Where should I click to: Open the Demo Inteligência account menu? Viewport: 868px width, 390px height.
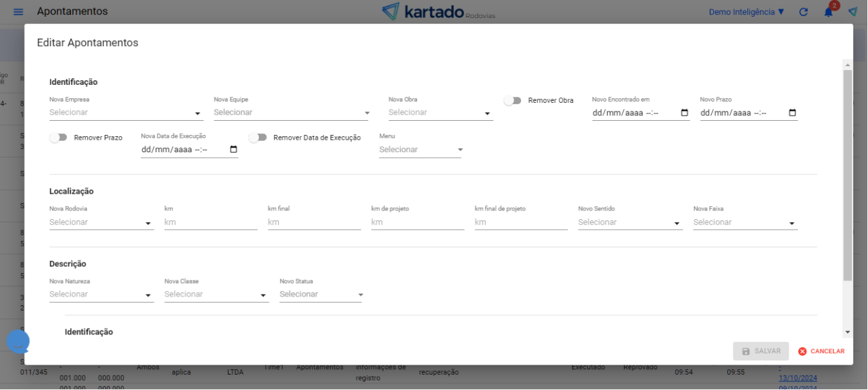click(746, 12)
